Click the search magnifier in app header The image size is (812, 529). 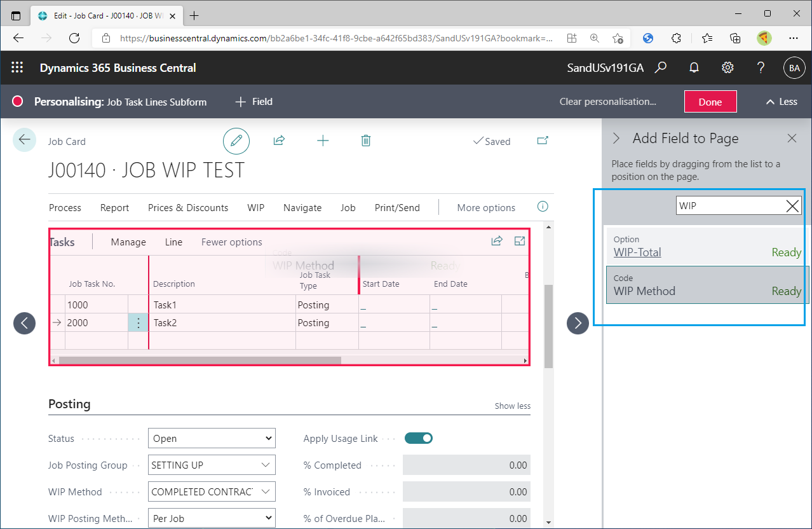(661, 68)
